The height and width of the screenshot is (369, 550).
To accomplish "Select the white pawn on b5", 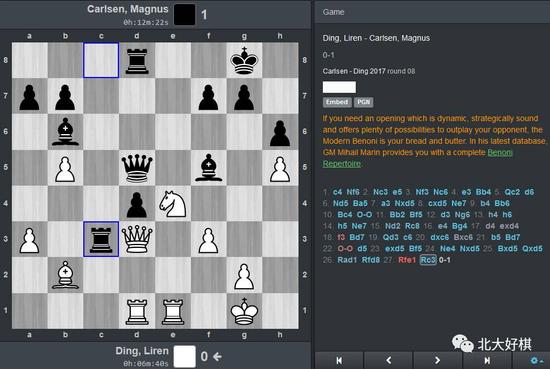I will (x=65, y=167).
